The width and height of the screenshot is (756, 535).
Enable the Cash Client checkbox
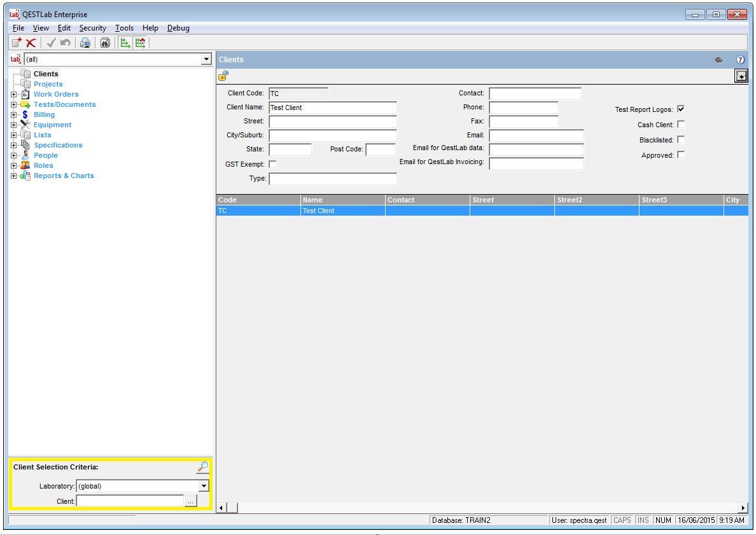pyautogui.click(x=681, y=124)
